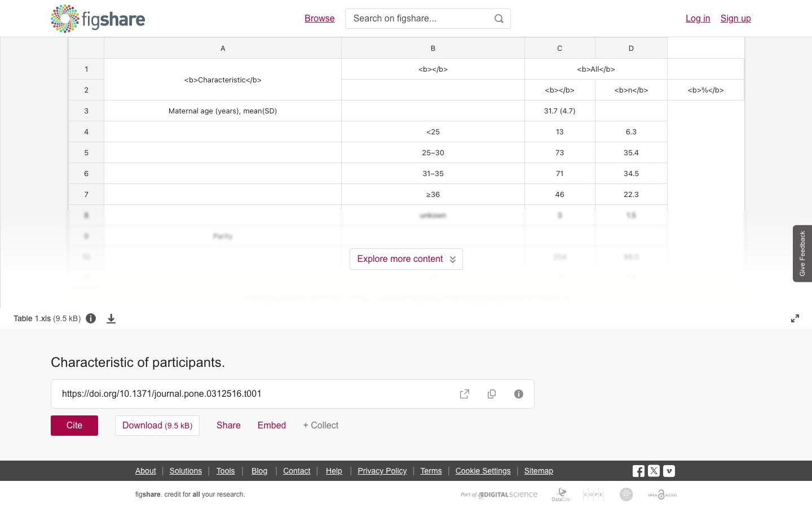Click the 22.3 value cell
Viewport: 812px width, 508px height.
(631, 195)
